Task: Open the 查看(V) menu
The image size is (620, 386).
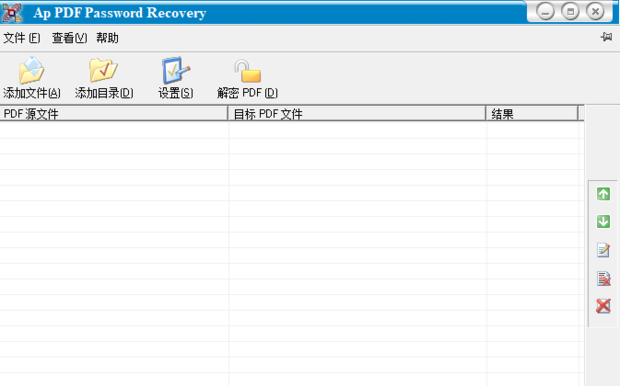Action: tap(70, 38)
